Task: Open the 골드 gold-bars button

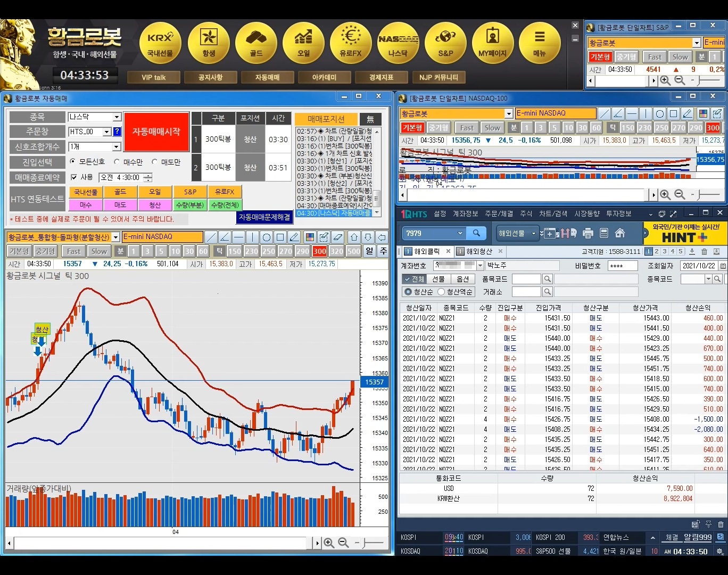Action: coord(256,43)
